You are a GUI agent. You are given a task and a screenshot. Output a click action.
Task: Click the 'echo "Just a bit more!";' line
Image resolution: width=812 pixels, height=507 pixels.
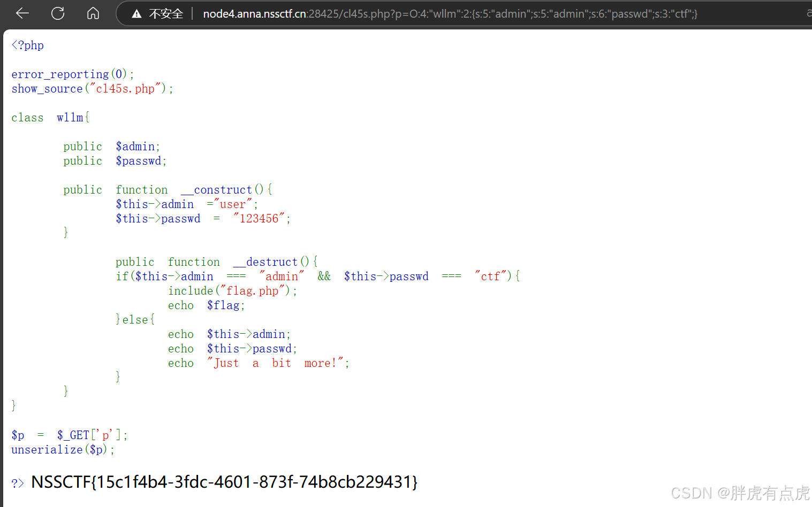pyautogui.click(x=259, y=363)
